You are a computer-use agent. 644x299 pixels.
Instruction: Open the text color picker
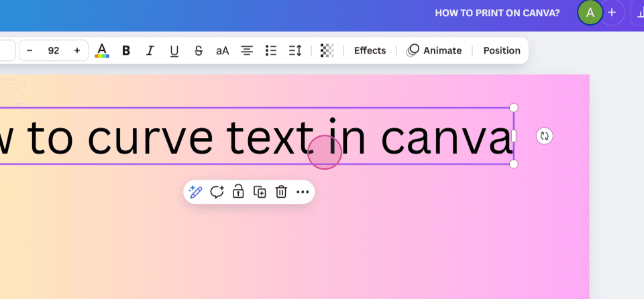[x=102, y=50]
